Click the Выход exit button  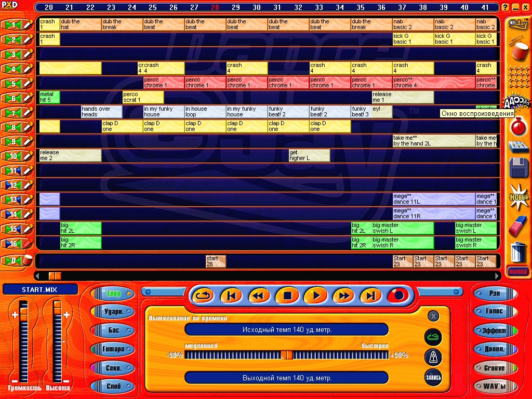point(517,271)
